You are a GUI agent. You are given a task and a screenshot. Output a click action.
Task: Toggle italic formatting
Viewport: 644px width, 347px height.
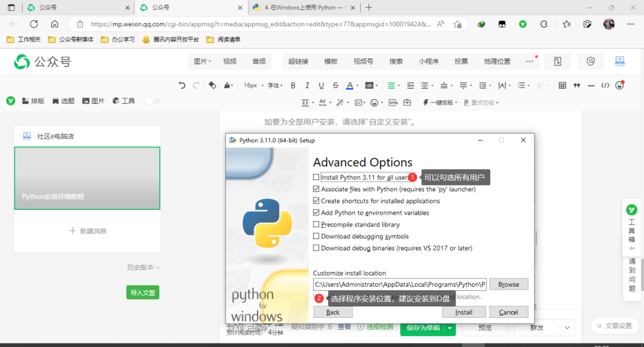coord(307,85)
